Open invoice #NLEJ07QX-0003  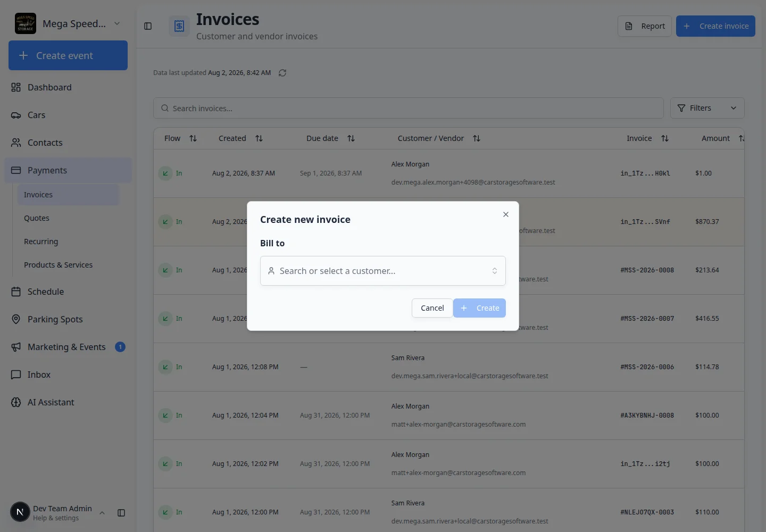tap(647, 512)
